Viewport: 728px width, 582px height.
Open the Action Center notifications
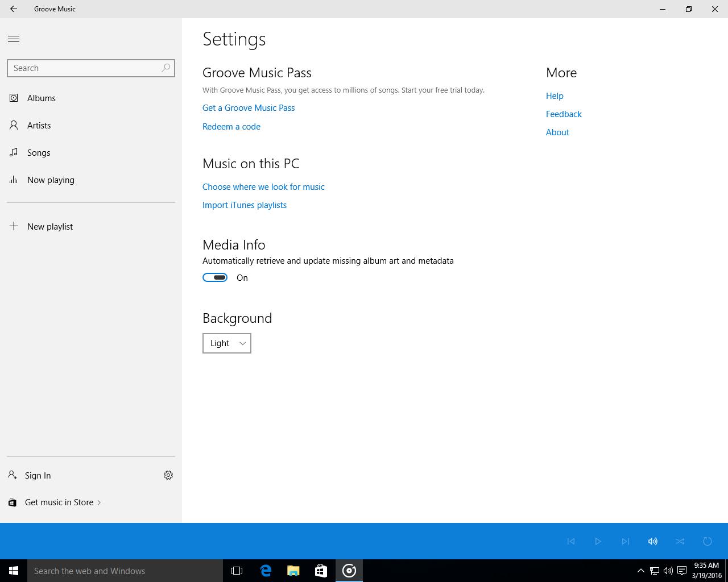pyautogui.click(x=682, y=571)
